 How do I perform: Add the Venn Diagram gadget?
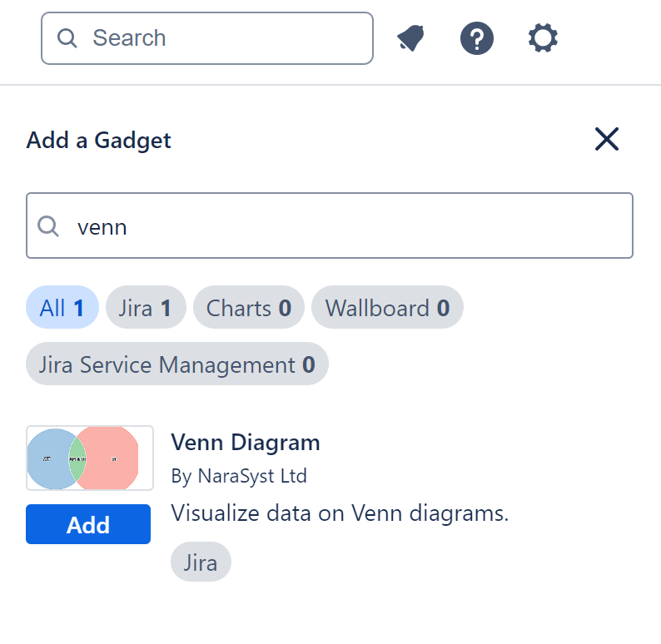tap(88, 525)
